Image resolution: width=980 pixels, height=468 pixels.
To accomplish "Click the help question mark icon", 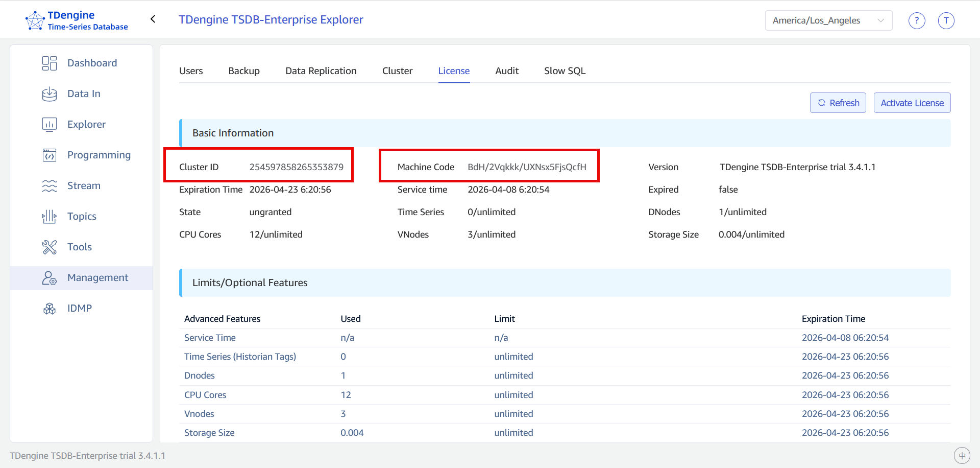I will coord(917,20).
